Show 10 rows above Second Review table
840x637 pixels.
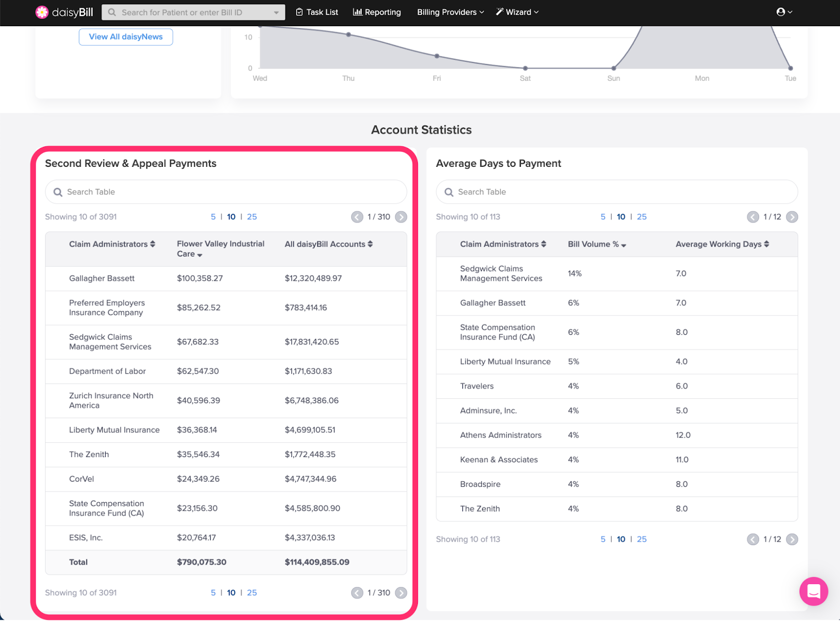[232, 217]
